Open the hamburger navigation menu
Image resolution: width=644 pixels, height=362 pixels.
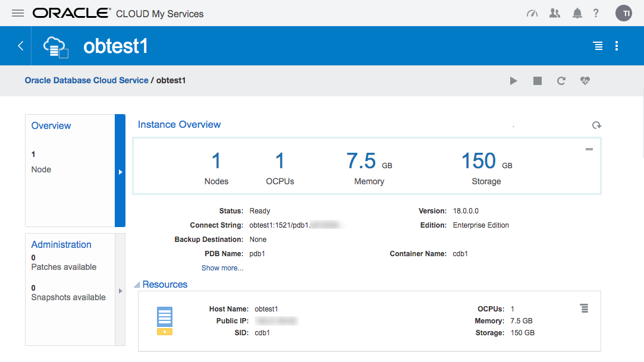(18, 14)
